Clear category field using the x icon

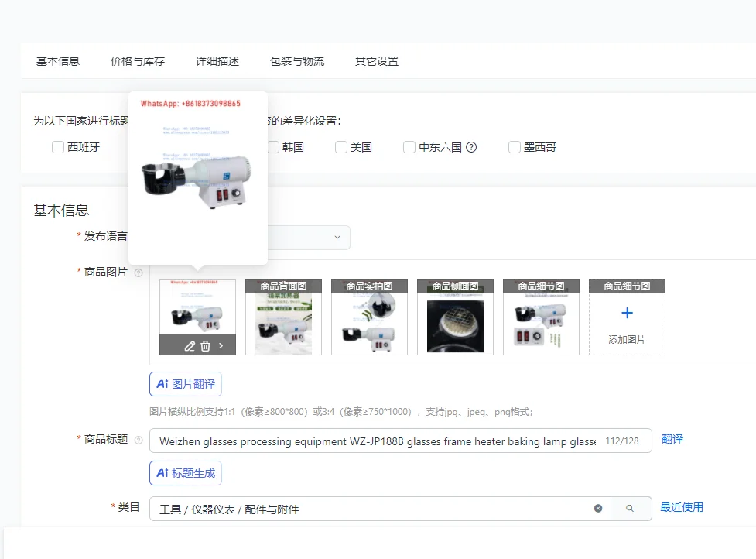[597, 508]
